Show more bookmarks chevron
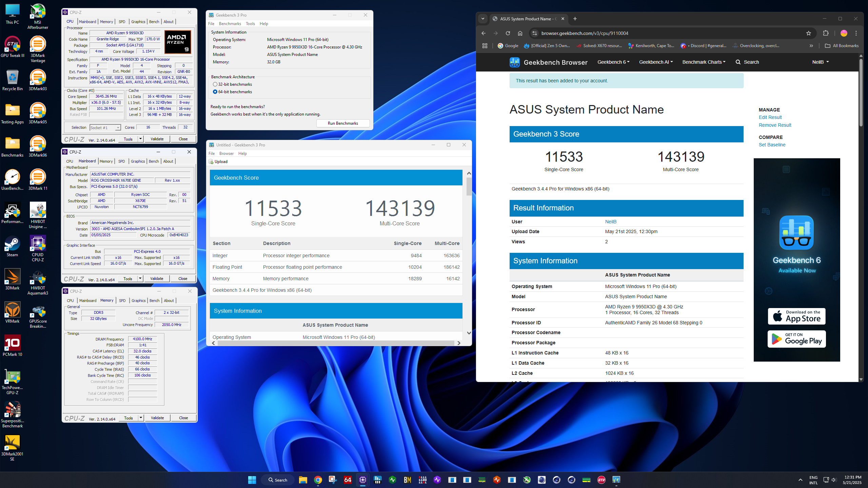868x488 pixels. [811, 46]
